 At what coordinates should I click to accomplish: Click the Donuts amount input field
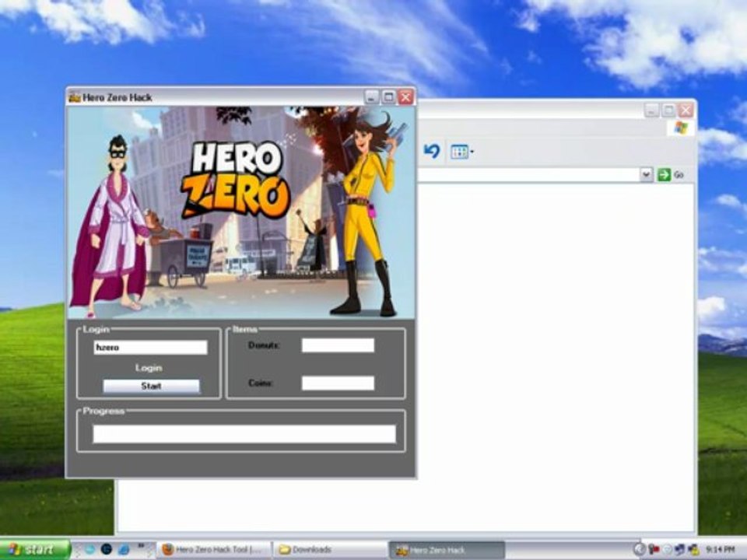pyautogui.click(x=338, y=345)
